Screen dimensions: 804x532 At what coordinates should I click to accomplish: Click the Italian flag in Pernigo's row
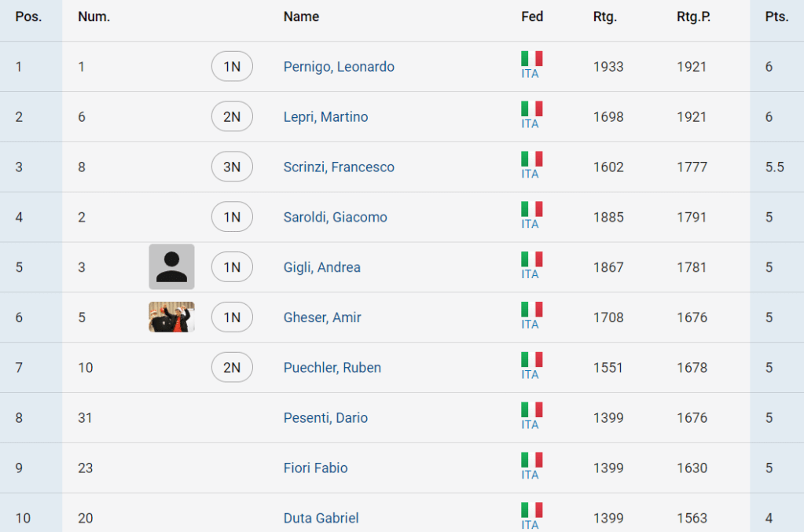coord(531,59)
